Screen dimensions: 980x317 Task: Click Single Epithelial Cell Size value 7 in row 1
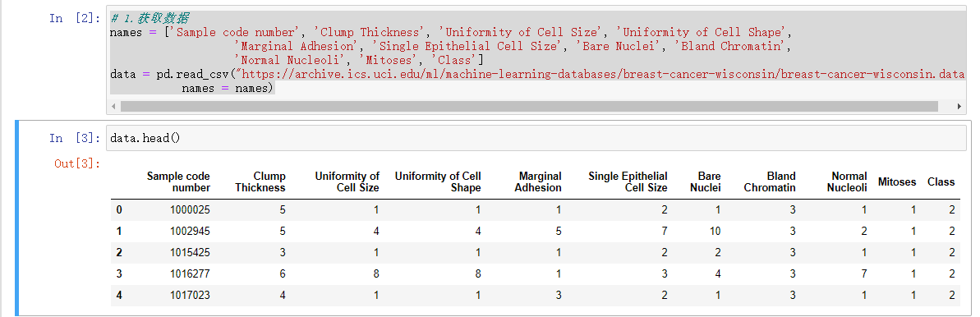pos(665,232)
